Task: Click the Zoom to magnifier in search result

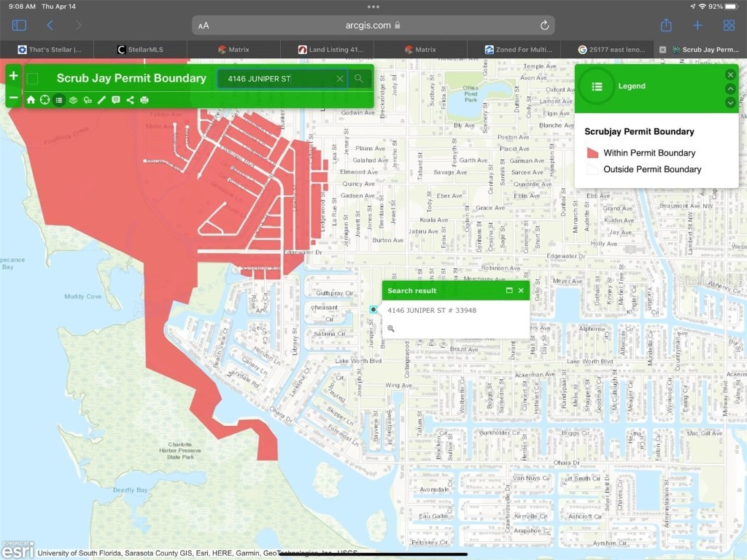Action: tap(391, 329)
